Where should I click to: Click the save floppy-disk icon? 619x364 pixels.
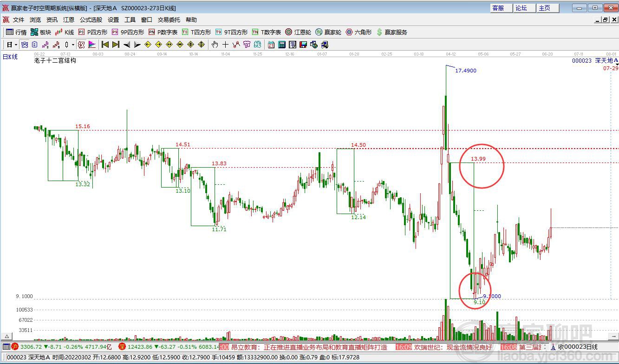pos(303,45)
